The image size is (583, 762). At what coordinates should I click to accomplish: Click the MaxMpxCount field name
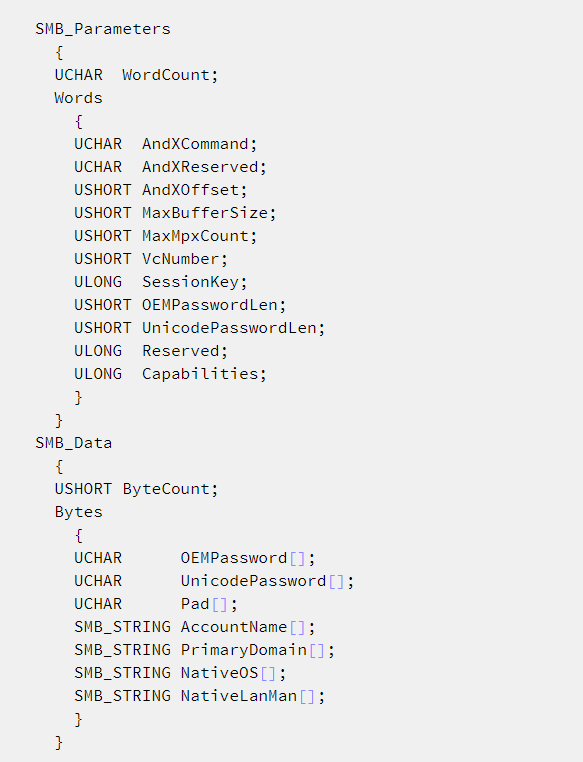[x=195, y=236]
